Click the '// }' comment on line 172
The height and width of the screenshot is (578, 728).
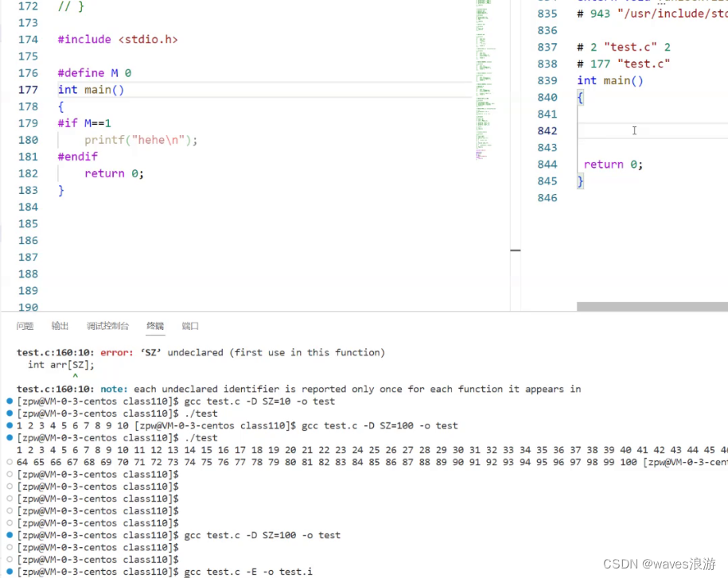(x=71, y=6)
